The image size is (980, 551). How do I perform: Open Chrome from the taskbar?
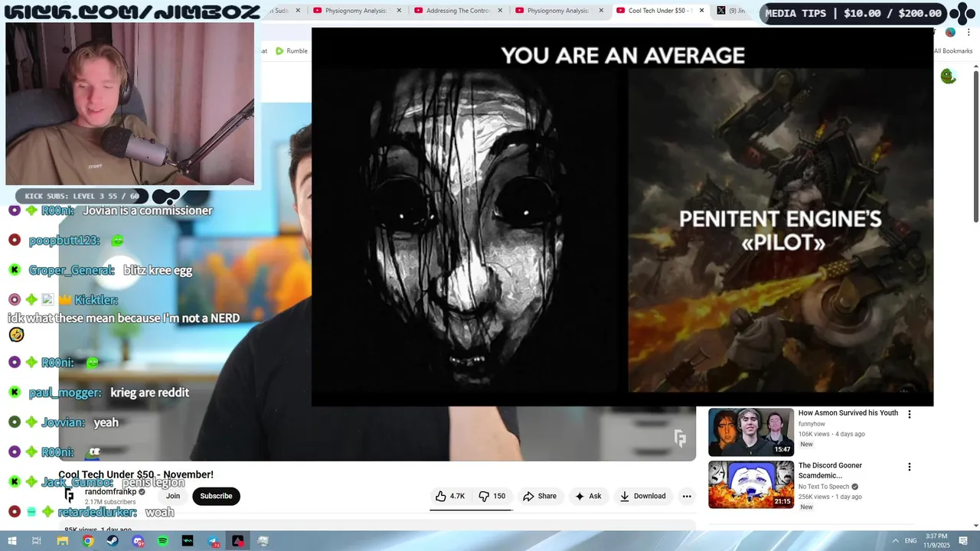[x=88, y=541]
